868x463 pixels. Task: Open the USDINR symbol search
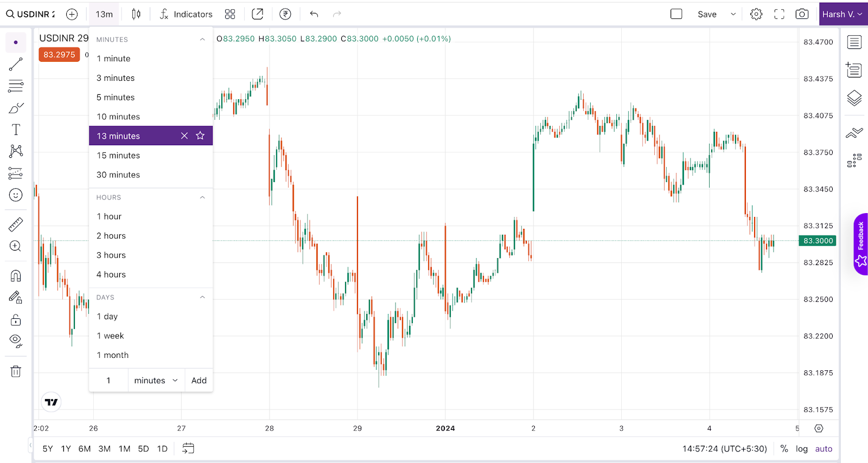click(30, 14)
